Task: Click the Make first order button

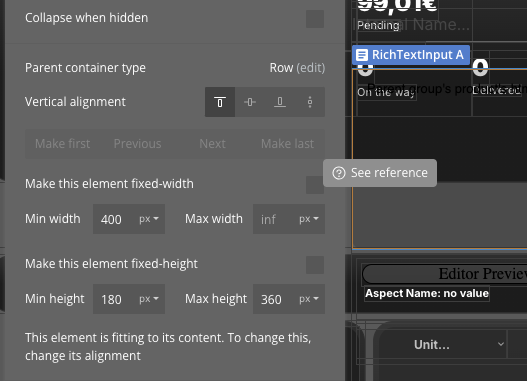Action: (63, 144)
